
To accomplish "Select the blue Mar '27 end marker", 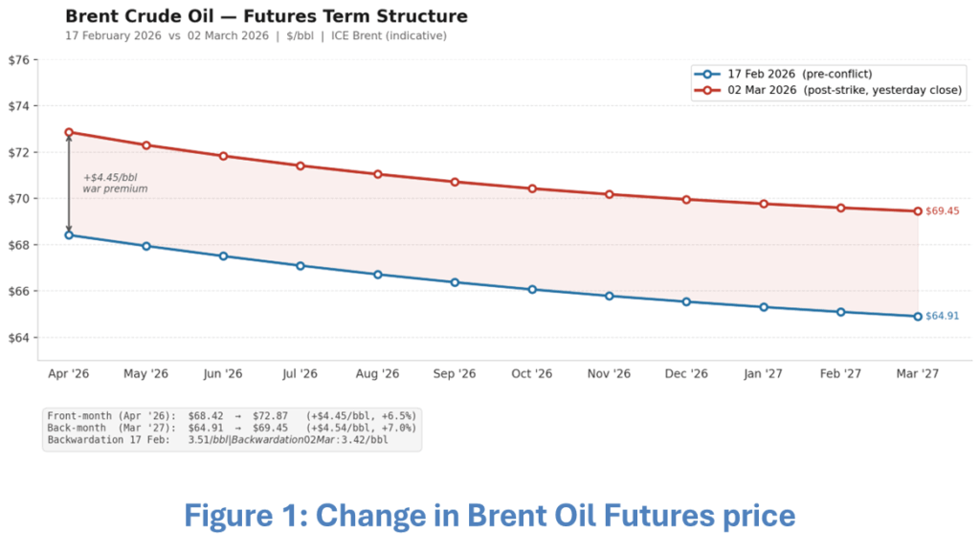I will (918, 316).
